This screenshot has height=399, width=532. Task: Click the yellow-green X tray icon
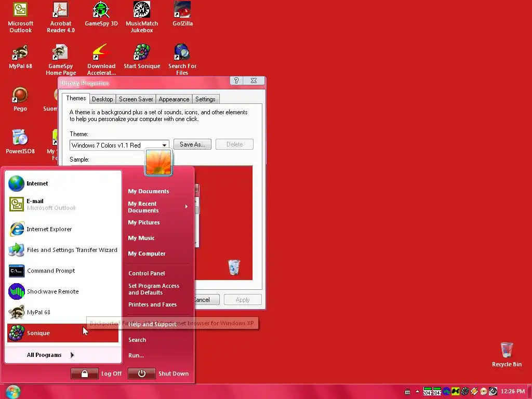click(455, 392)
